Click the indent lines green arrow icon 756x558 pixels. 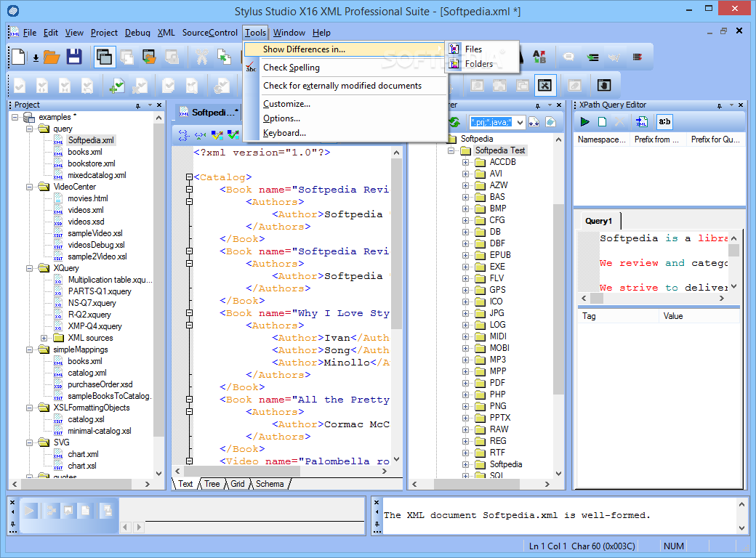coord(593,57)
